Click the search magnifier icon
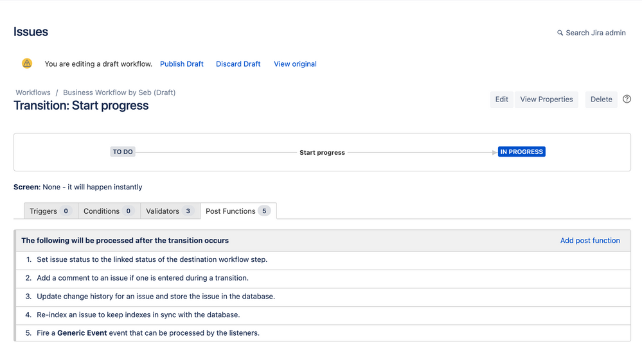This screenshot has height=364, width=642. click(560, 33)
